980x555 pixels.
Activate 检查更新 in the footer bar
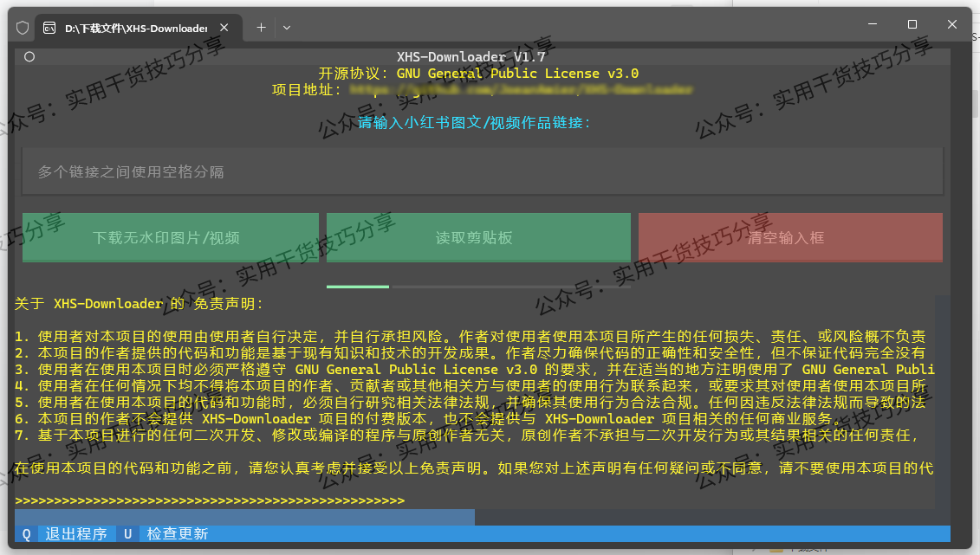[x=177, y=533]
